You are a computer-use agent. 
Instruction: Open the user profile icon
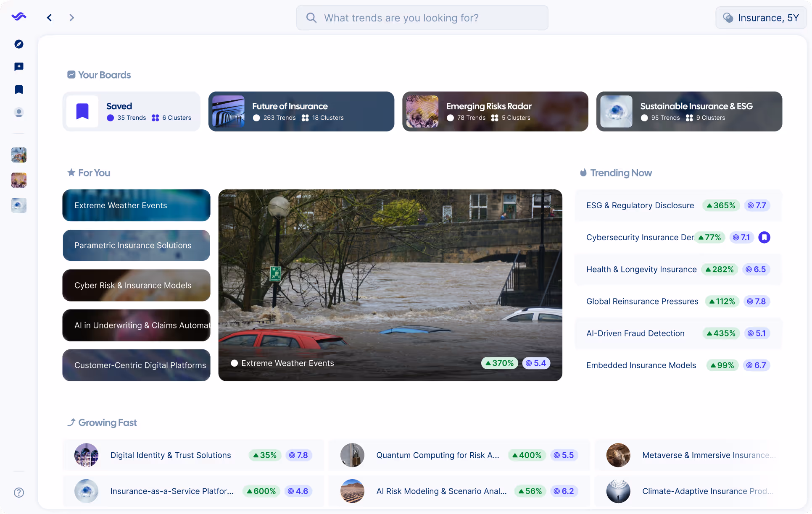[x=19, y=112]
